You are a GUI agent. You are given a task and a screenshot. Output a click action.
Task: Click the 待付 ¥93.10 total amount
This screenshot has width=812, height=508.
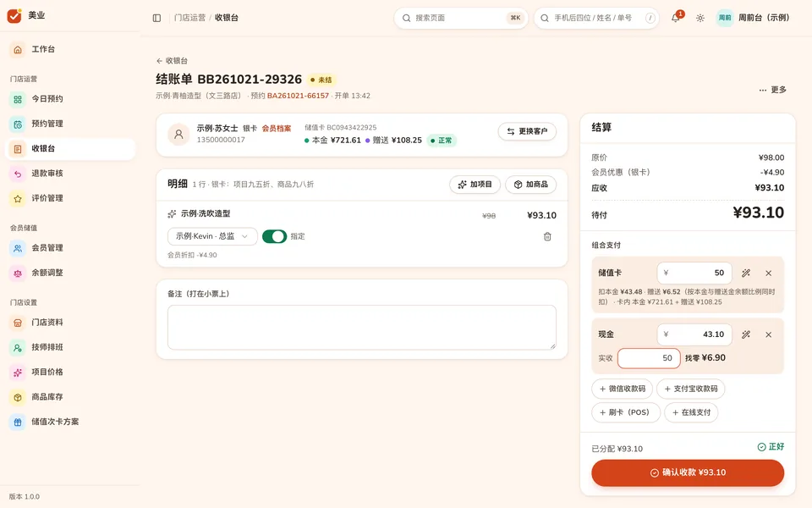(758, 213)
